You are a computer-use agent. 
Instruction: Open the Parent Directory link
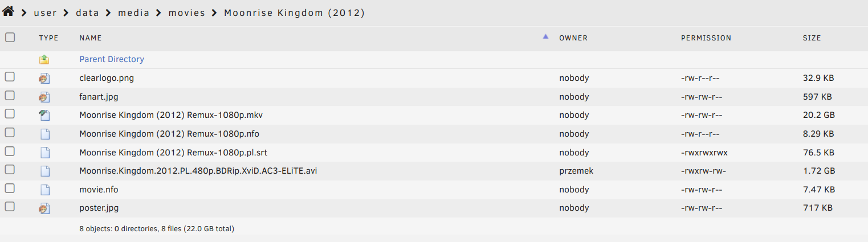(x=112, y=59)
